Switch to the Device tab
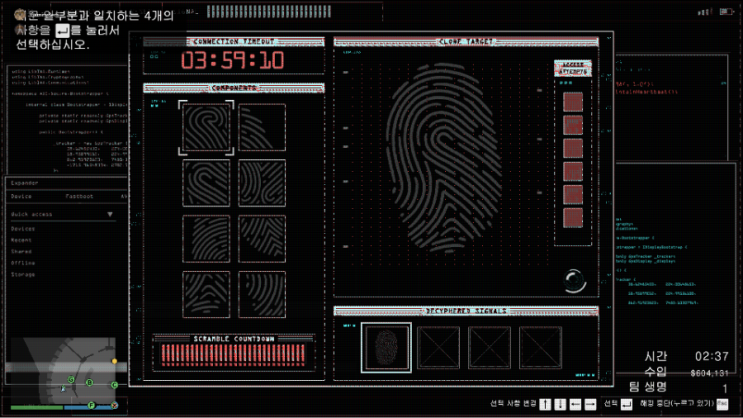 tap(21, 196)
